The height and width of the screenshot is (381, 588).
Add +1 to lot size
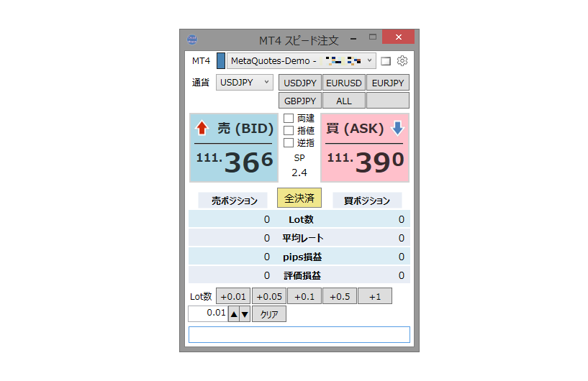coord(375,296)
